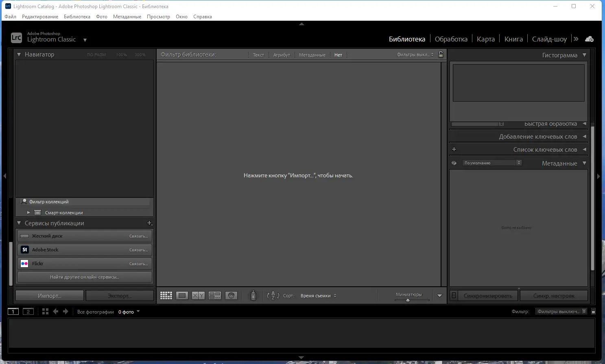Click Связать... for Adobe Stock

coord(138,250)
